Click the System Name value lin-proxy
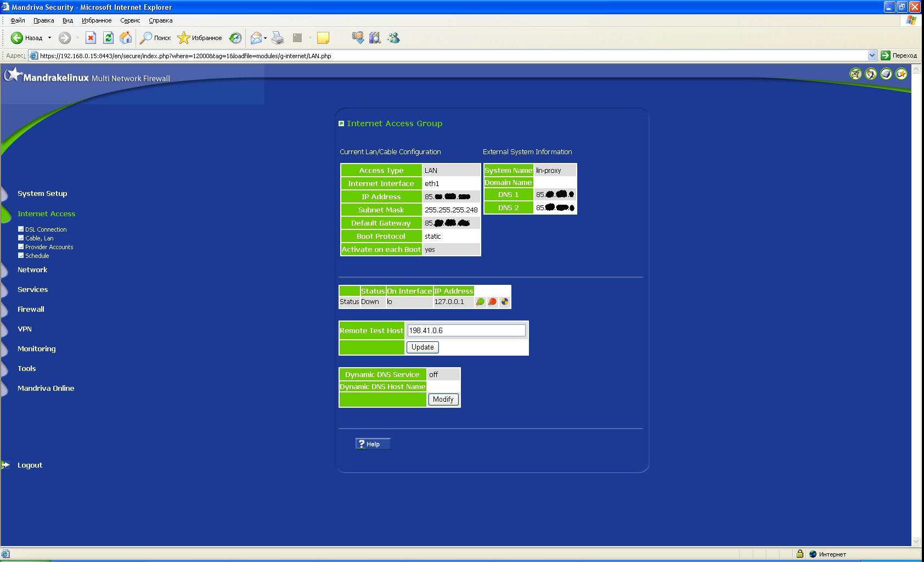924x562 pixels. (x=549, y=171)
